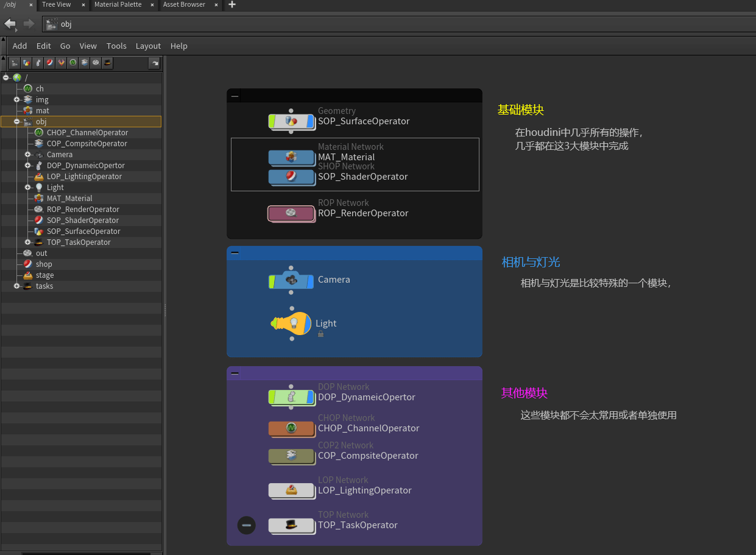Screen dimensions: 756x555
Task: Select the shop row in the tree
Action: [x=81, y=264]
